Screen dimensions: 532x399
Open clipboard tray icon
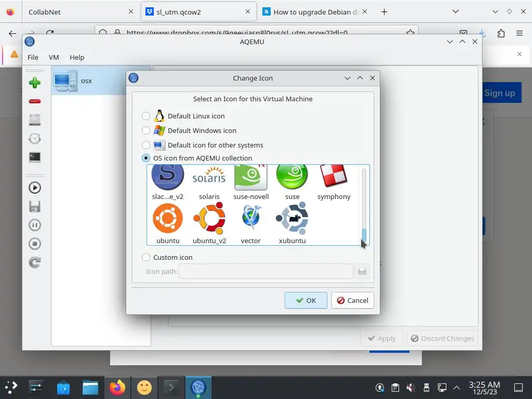click(x=395, y=387)
